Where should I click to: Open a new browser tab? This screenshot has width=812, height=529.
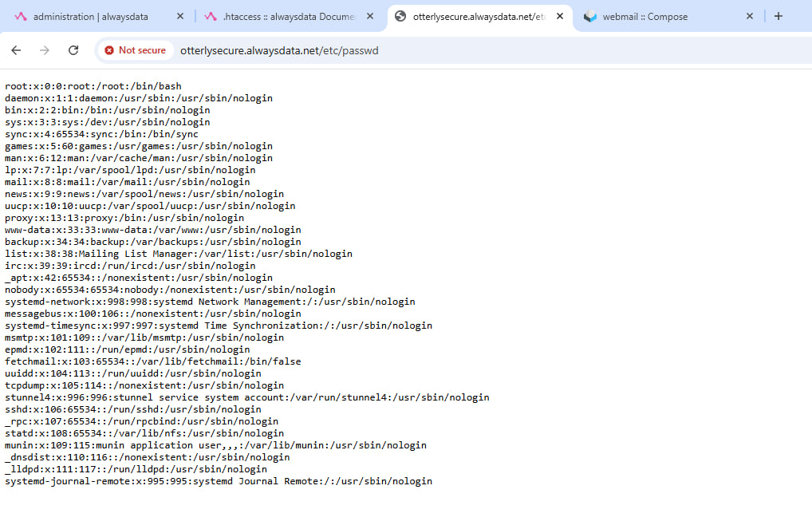pos(778,16)
